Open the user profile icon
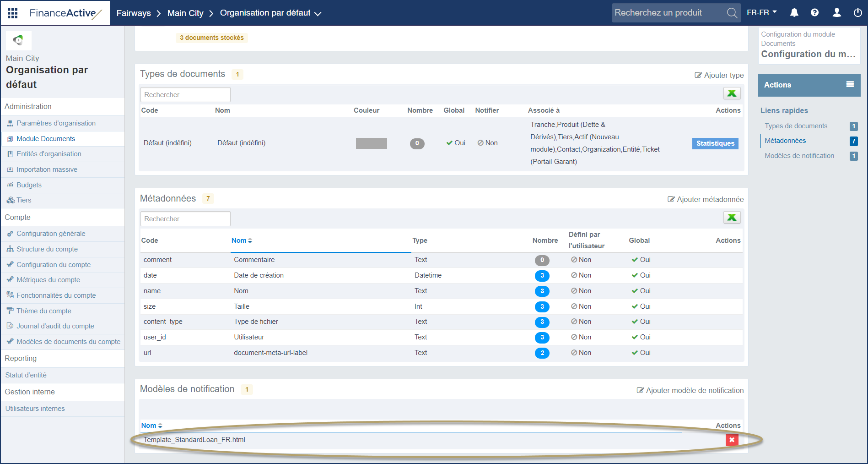 (836, 13)
